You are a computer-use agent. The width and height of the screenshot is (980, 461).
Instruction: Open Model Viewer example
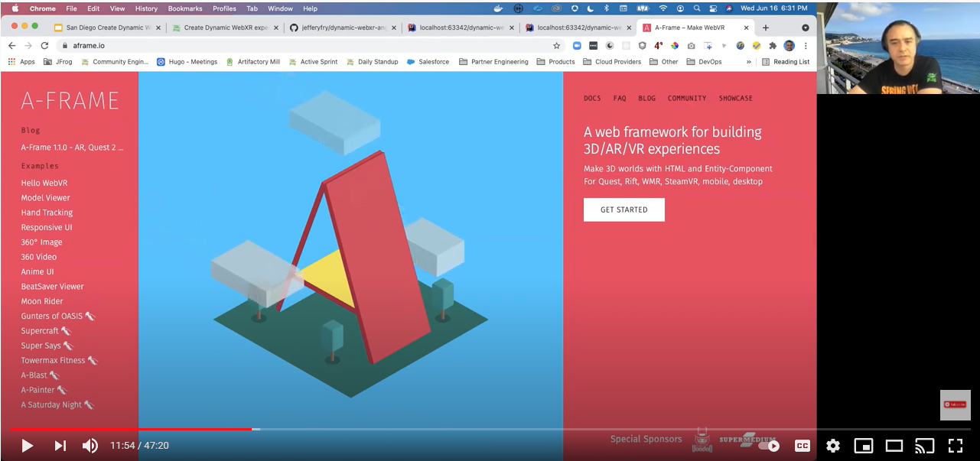[45, 198]
